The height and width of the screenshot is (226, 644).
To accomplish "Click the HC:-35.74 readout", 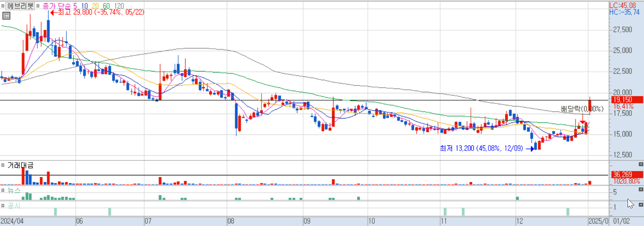I will click(x=624, y=12).
